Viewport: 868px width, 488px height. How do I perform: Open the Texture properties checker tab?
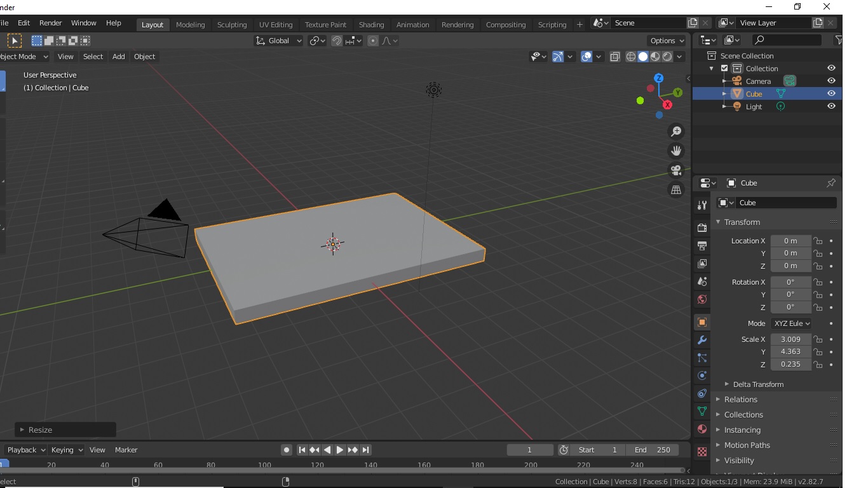[x=702, y=452]
